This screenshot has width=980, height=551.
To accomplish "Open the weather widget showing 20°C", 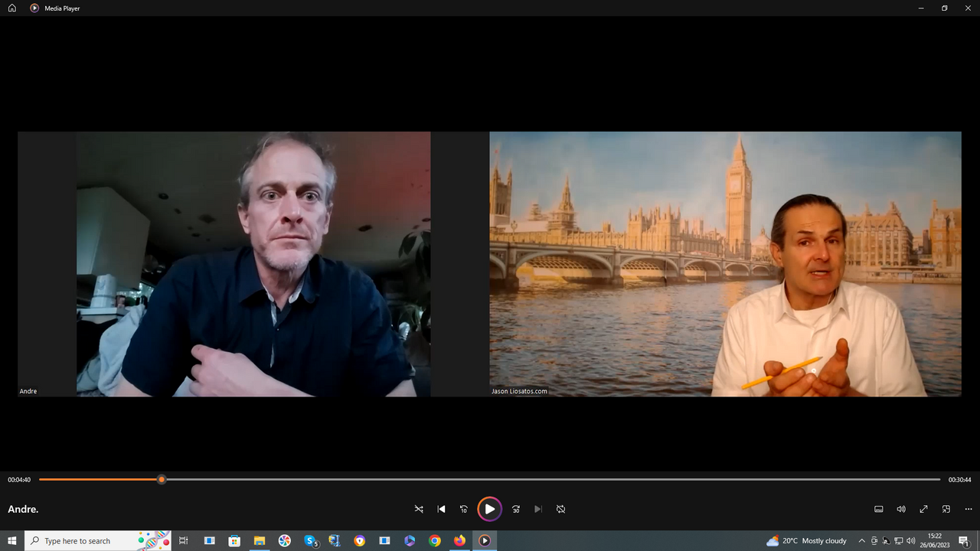I will (806, 541).
